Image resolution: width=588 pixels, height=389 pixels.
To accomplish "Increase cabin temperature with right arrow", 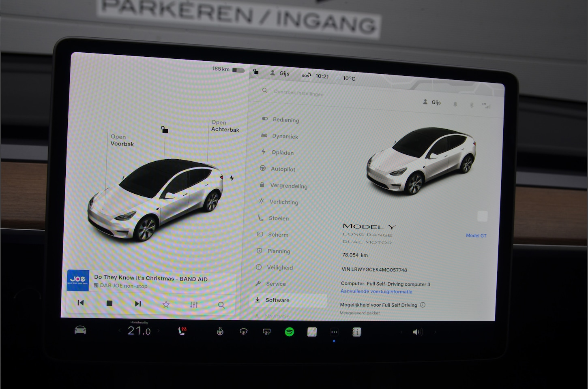I will point(159,331).
